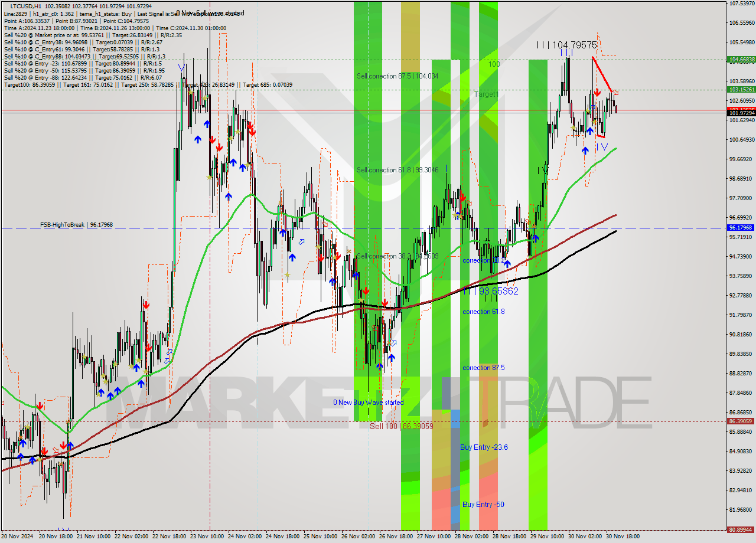Click the 84.90830 price axis label
Screen dimensions: 756x543
click(741, 452)
